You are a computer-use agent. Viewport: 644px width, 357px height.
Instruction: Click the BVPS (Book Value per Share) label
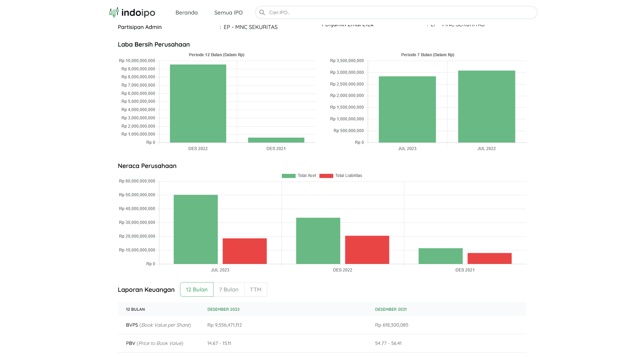[x=158, y=325]
